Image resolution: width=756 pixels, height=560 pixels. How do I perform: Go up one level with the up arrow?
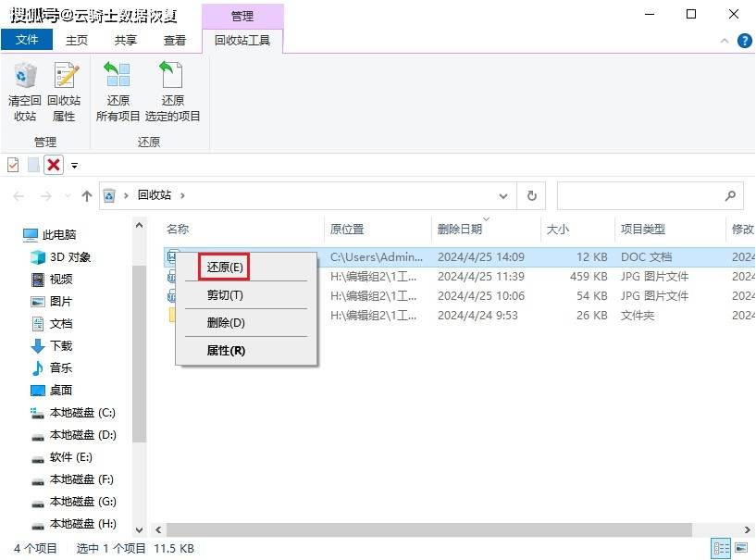87,196
